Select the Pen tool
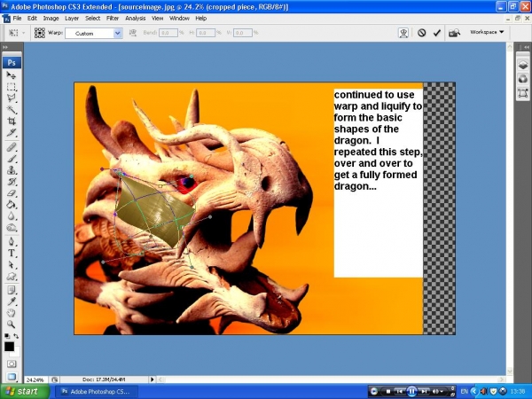Screen dimensions: 532x399 click(12, 241)
